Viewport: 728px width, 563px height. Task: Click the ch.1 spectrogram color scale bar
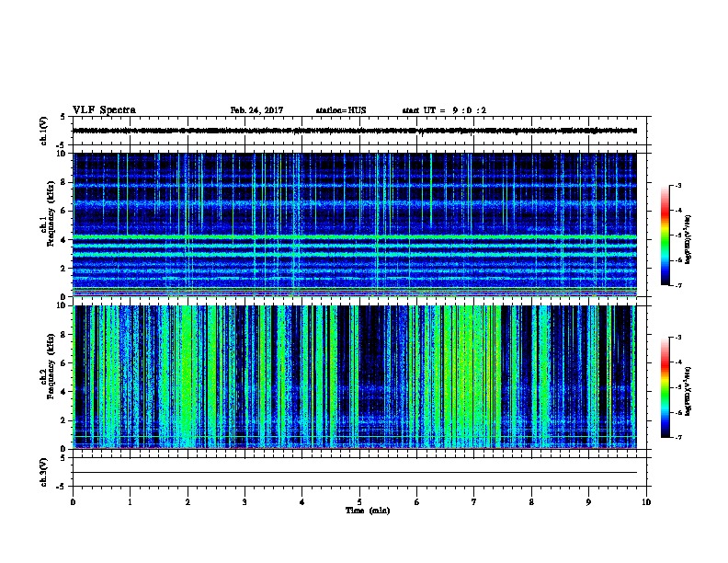point(665,236)
